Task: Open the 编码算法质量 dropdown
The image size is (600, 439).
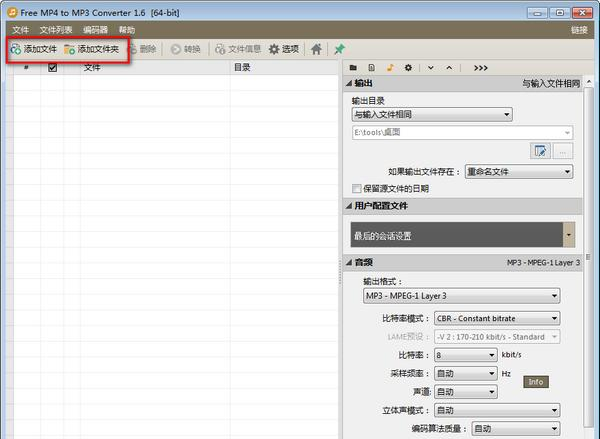Action: point(516,429)
